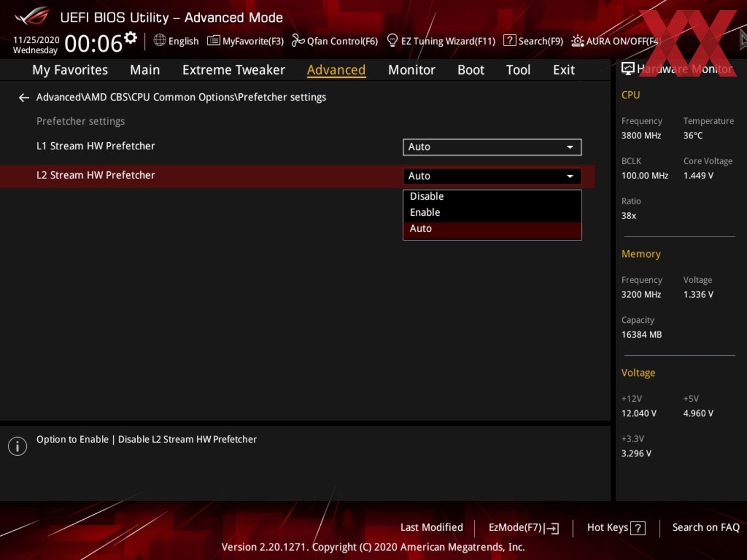
Task: Click the +5V value 4.960 V
Action: 698,413
